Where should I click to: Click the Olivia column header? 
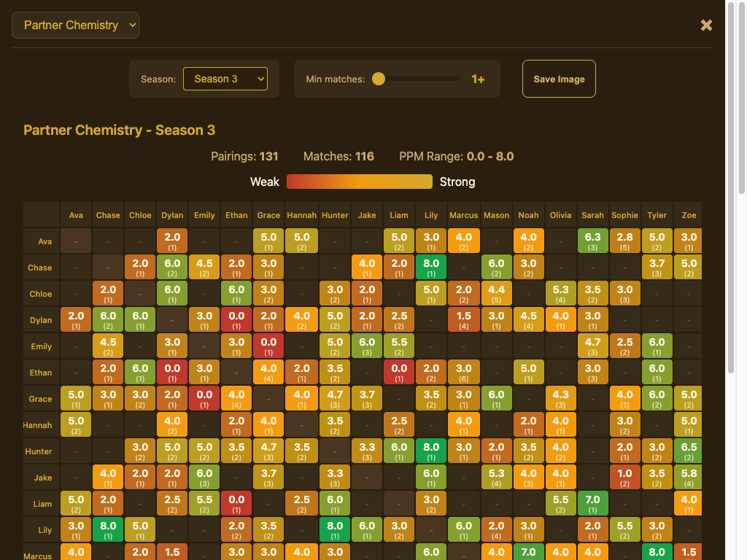click(x=560, y=215)
